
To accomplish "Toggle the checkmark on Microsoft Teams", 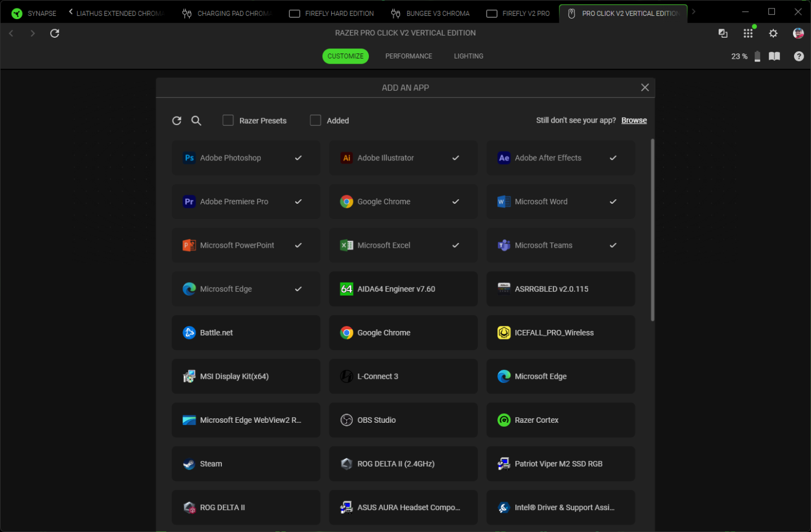I will coord(613,245).
